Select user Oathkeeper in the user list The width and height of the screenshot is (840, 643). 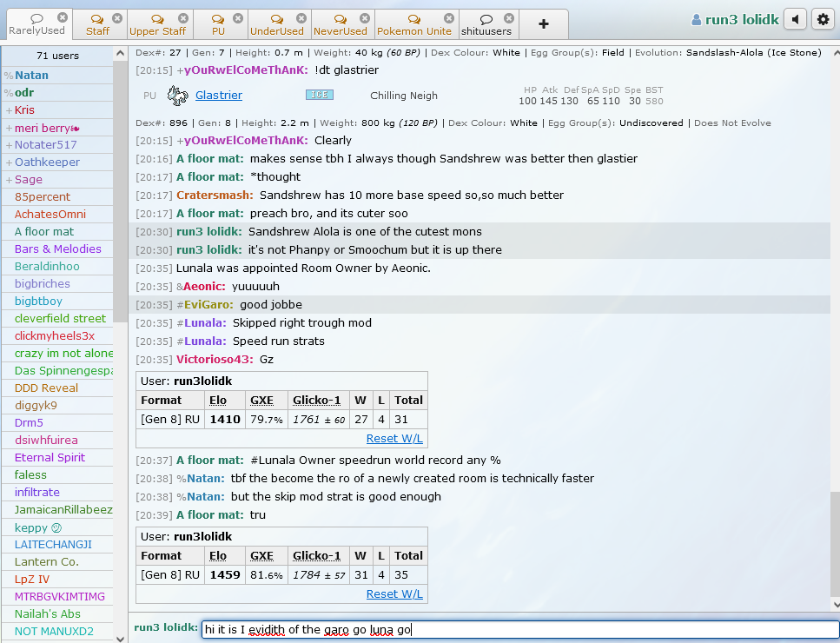(x=47, y=162)
